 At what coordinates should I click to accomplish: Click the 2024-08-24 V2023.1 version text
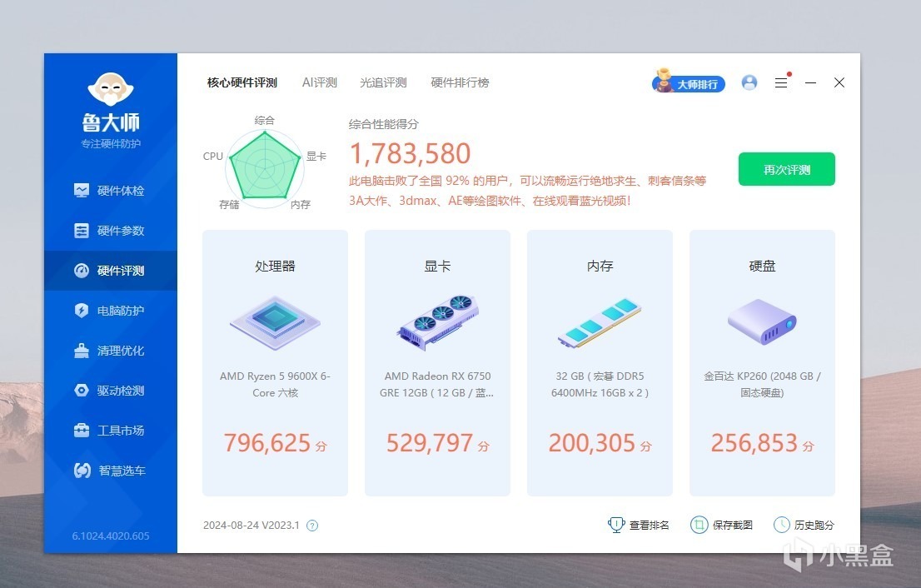(251, 526)
